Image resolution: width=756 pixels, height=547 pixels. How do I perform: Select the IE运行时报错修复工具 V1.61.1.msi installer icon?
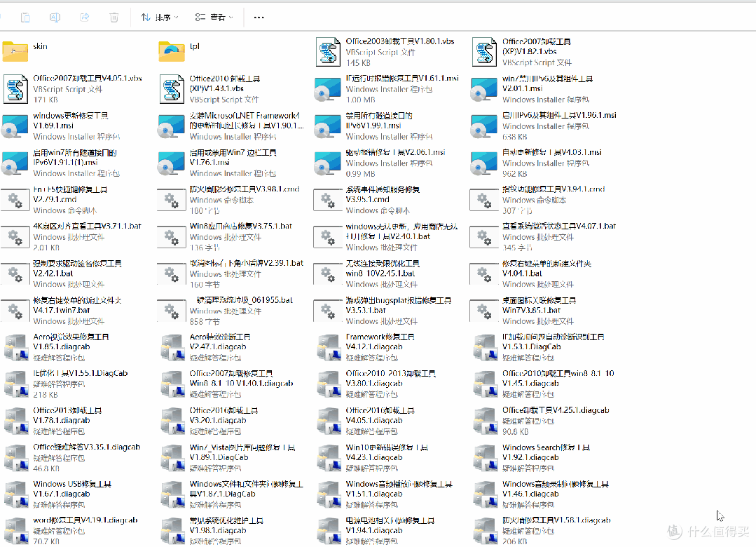tap(327, 90)
